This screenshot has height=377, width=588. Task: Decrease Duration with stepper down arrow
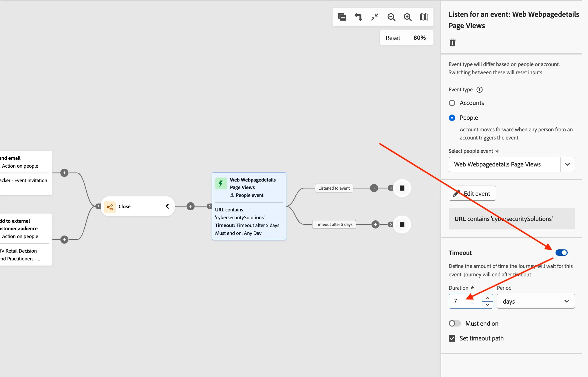tap(487, 305)
